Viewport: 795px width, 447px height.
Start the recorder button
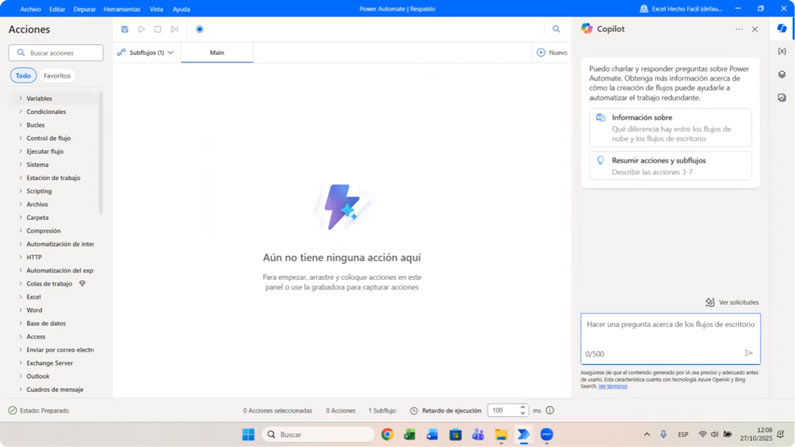(199, 29)
